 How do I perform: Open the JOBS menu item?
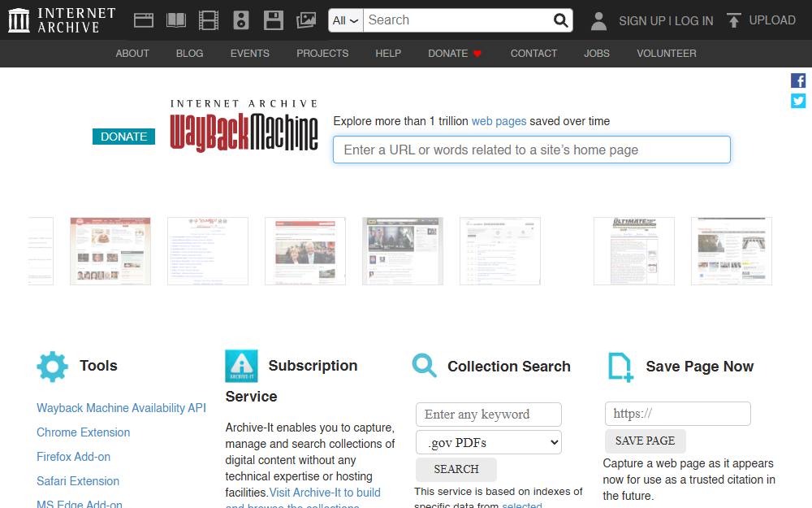[x=597, y=54]
